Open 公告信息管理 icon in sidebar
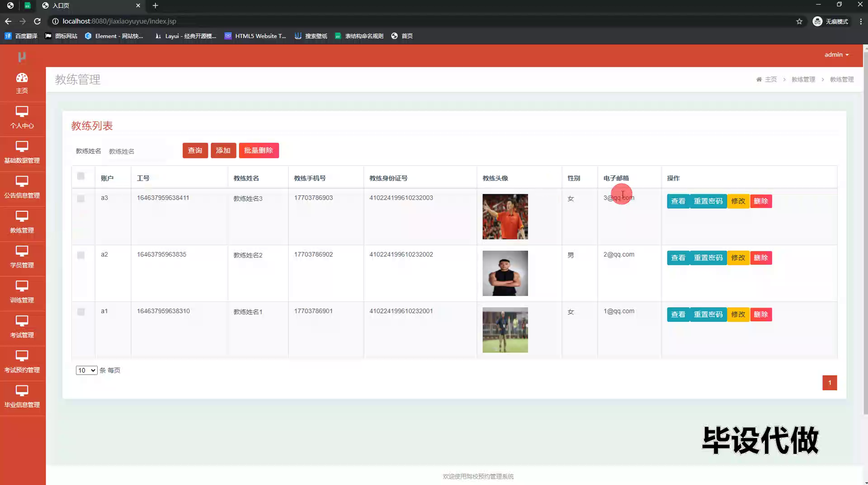The height and width of the screenshot is (485, 868). click(x=22, y=181)
